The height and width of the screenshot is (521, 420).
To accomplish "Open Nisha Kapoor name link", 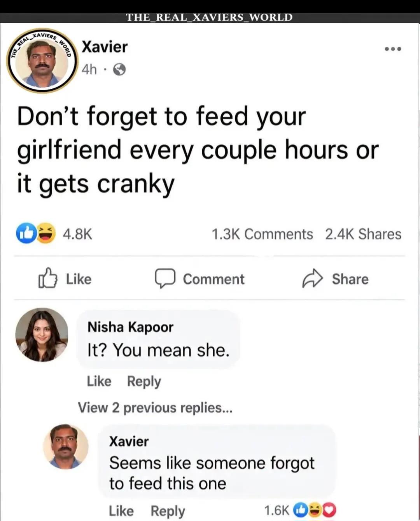I will (x=130, y=327).
